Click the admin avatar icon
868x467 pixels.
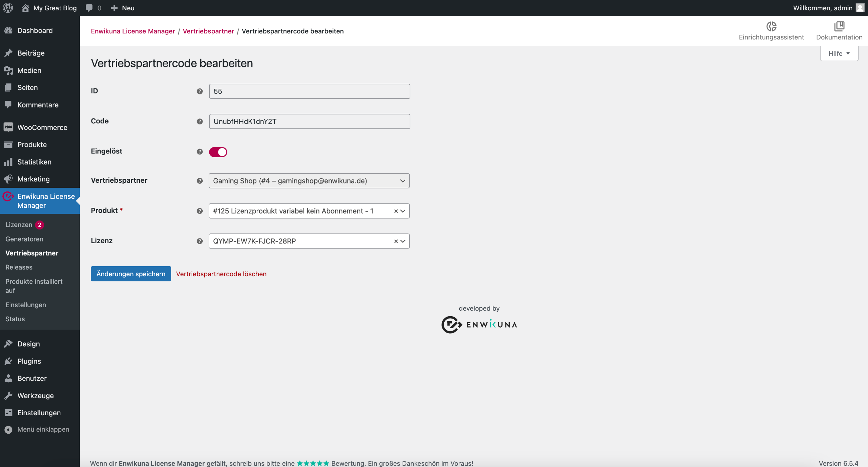(x=860, y=8)
